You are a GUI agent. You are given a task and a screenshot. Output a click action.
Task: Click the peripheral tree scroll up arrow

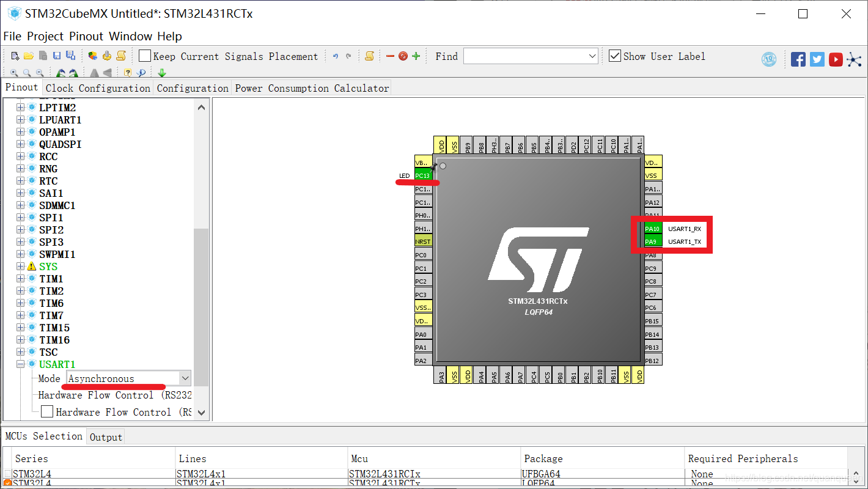(x=201, y=107)
